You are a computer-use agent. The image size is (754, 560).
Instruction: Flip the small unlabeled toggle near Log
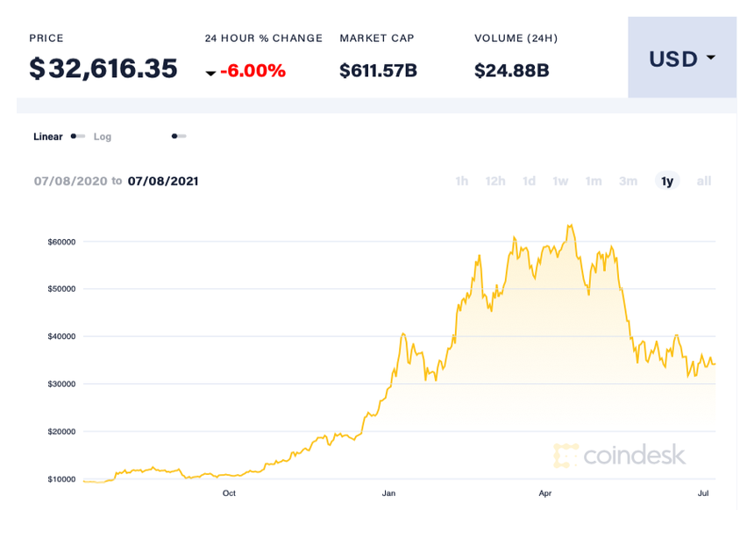pos(178,136)
